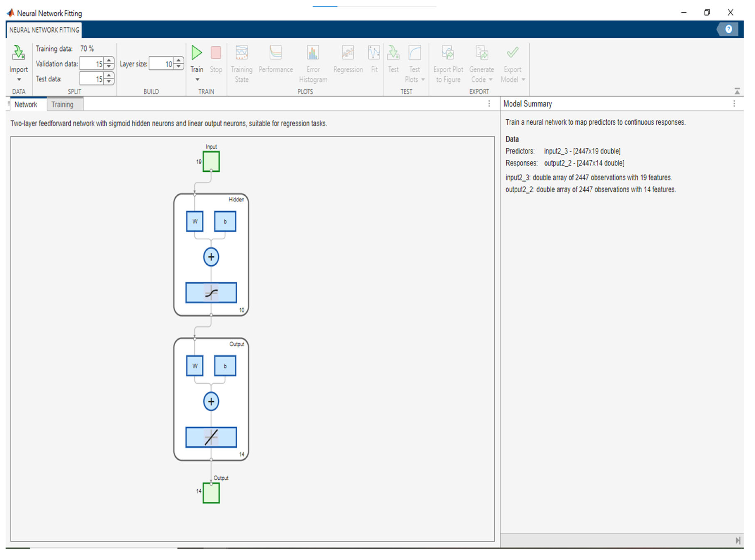The width and height of the screenshot is (755, 560).
Task: Increase Layer size with up arrow
Action: [178, 60]
